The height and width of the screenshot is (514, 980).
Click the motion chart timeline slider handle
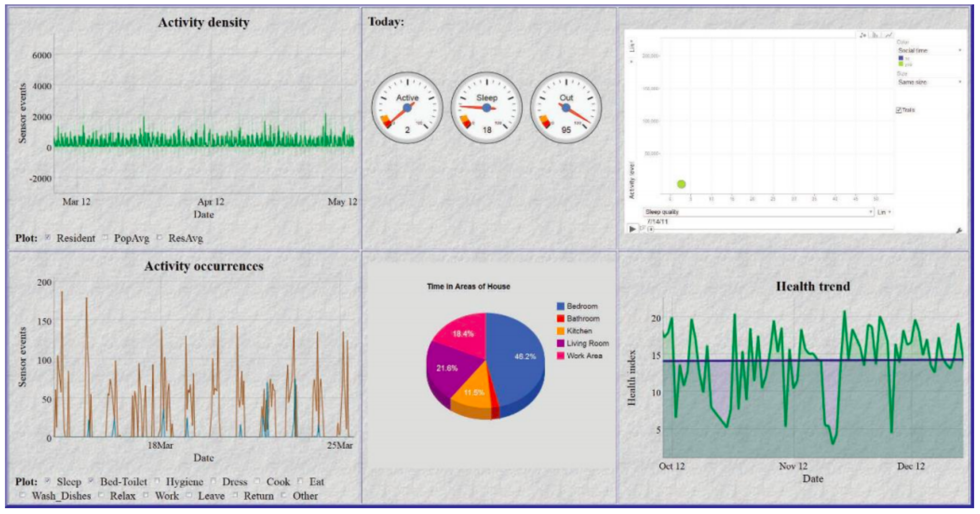coord(651,229)
